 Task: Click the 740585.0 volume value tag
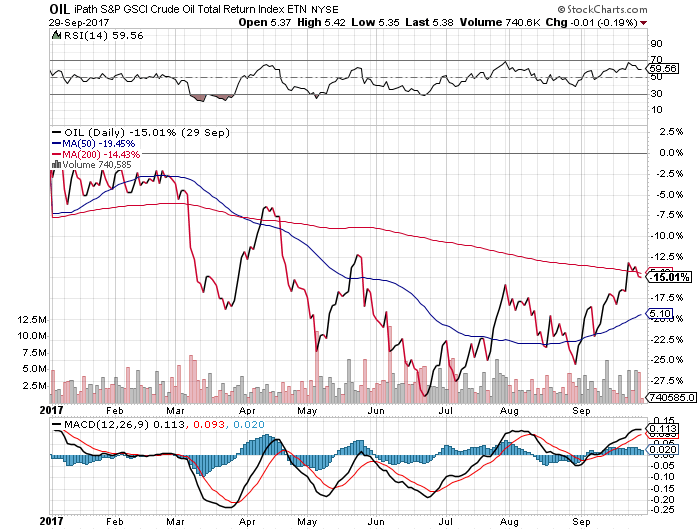pyautogui.click(x=671, y=397)
